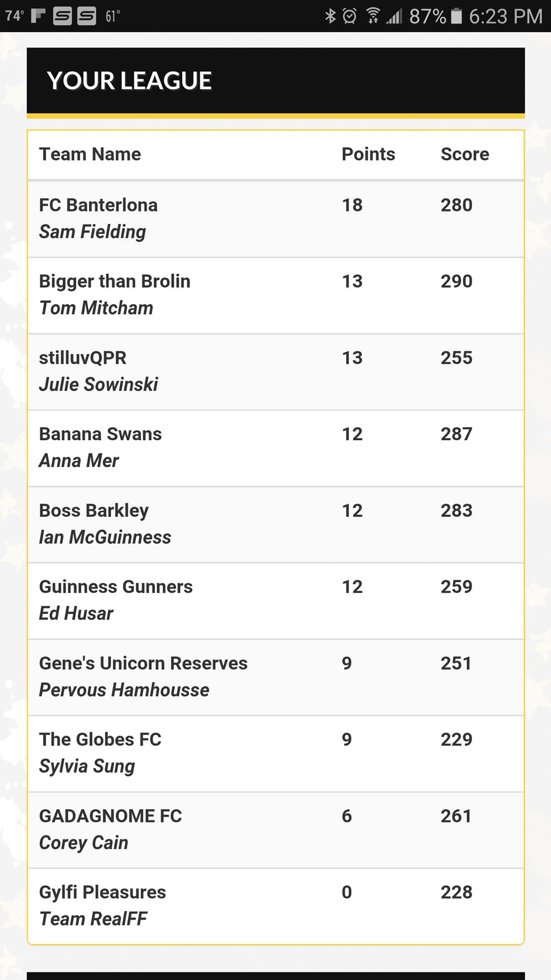Open the Banana Swans team row
The height and width of the screenshot is (980, 551).
276,448
